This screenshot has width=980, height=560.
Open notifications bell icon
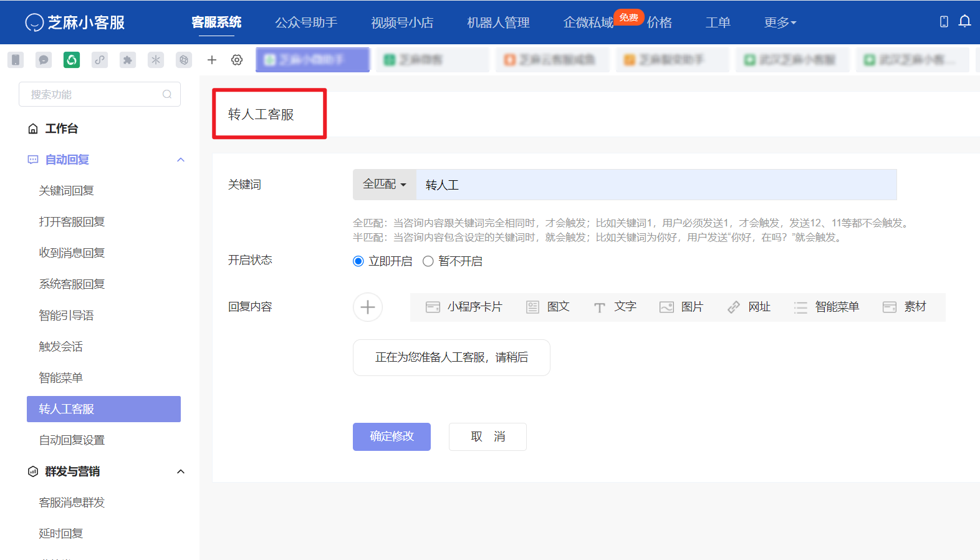tap(964, 22)
